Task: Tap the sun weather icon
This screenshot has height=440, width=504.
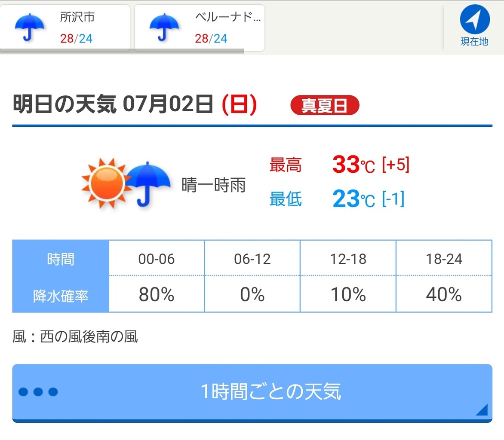Action: [x=106, y=183]
